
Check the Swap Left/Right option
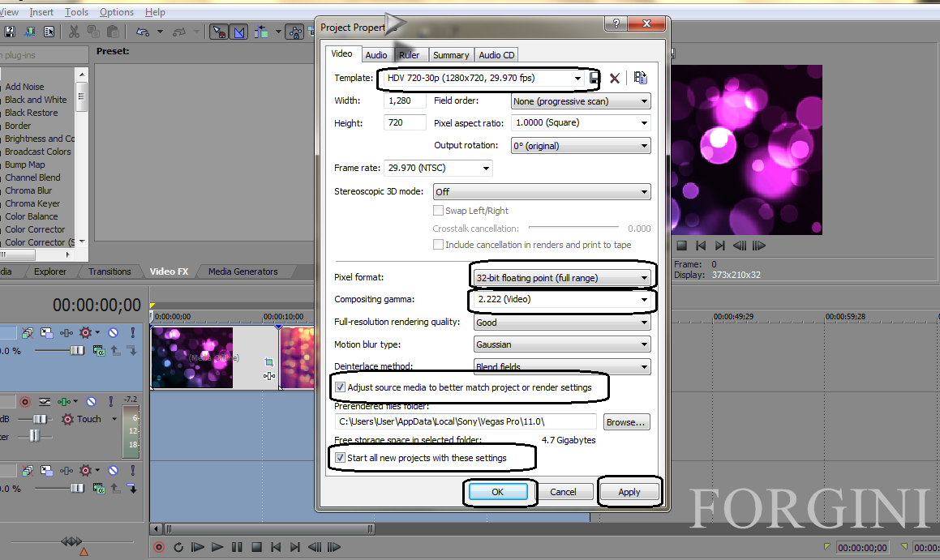(x=438, y=211)
